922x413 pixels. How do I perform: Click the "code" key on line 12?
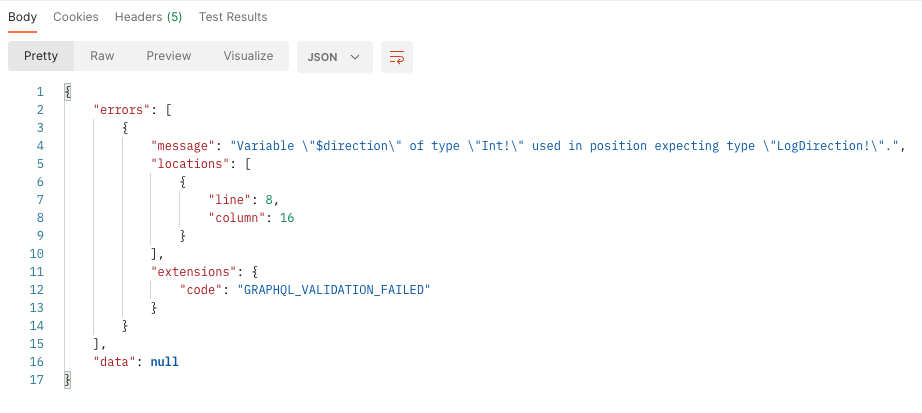point(201,289)
